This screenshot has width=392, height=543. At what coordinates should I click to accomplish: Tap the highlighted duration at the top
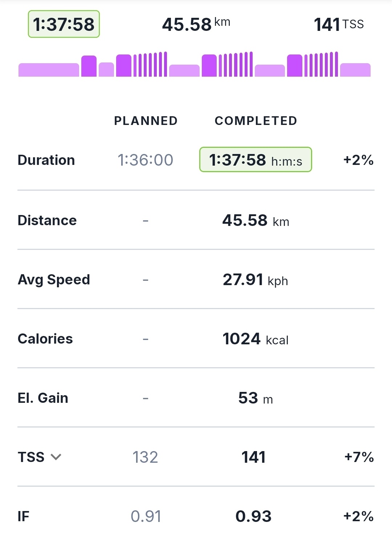(x=64, y=24)
